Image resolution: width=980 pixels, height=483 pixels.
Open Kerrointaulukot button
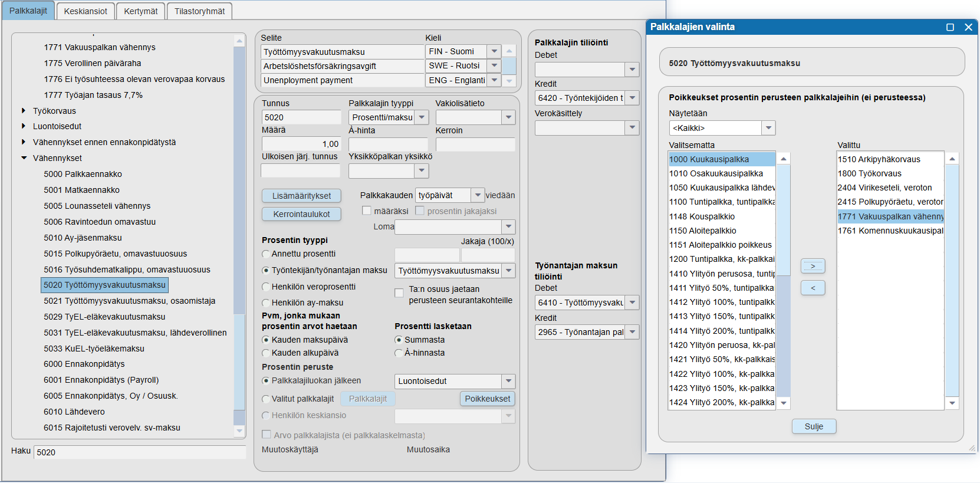point(301,214)
